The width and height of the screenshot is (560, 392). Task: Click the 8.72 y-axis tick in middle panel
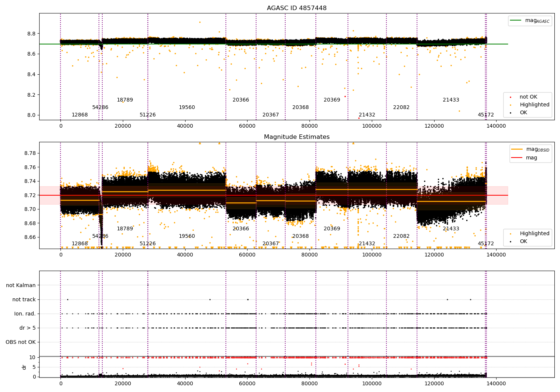[x=30, y=195]
